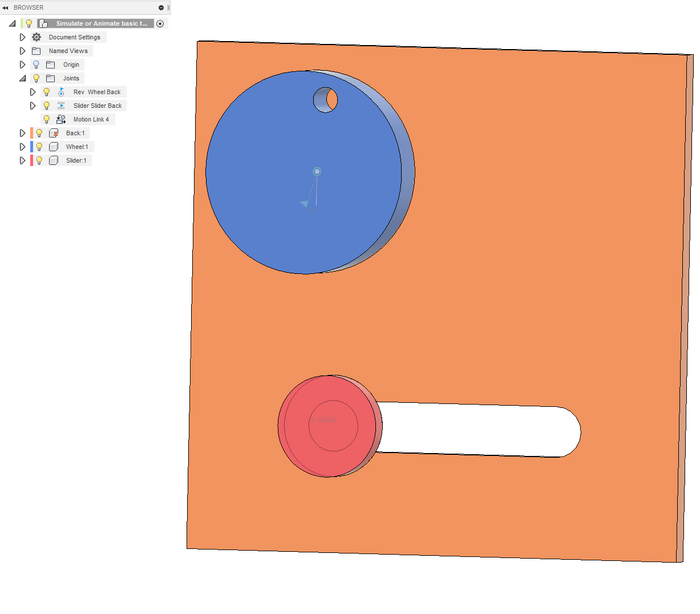Click the Joints folder icon
The height and width of the screenshot is (614, 700).
tap(51, 78)
